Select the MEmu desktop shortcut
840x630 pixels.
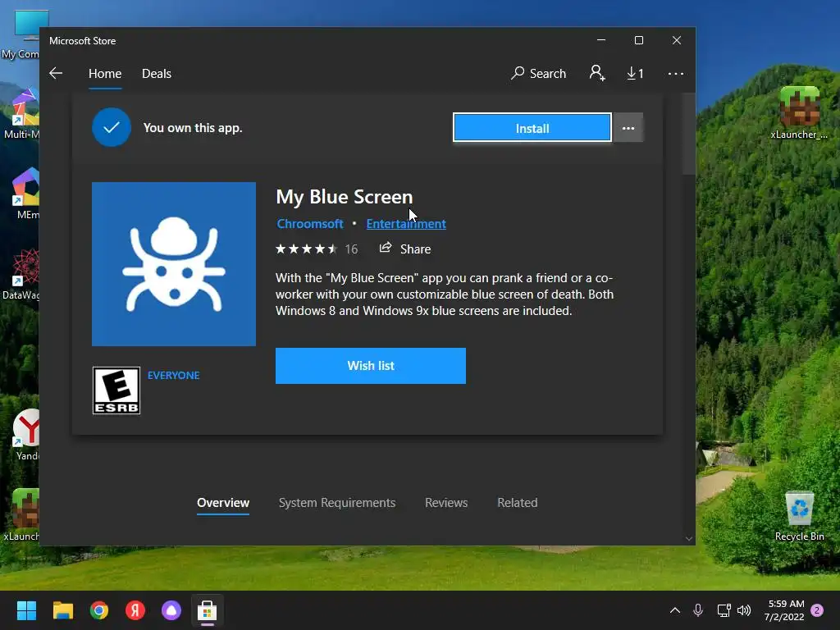tap(25, 194)
